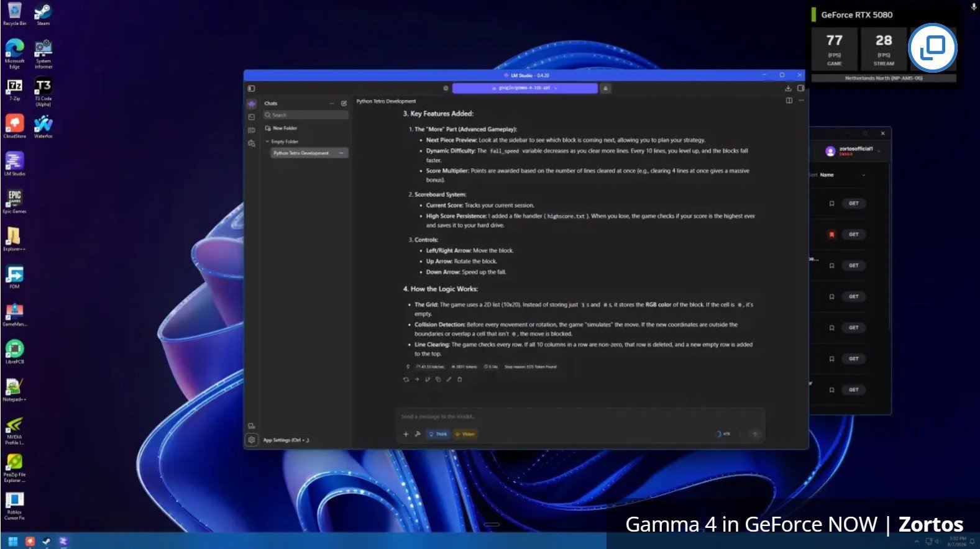Click the icon above the App Settings gear
The image size is (980, 549).
pyautogui.click(x=252, y=426)
